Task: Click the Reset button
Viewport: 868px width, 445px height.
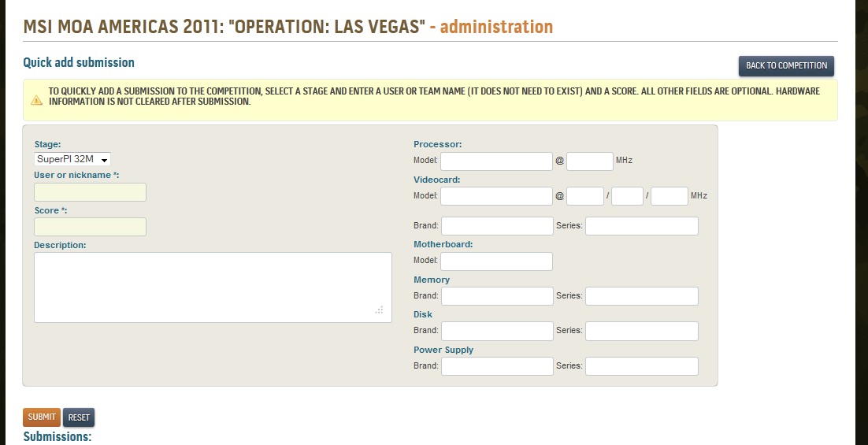Action: [79, 417]
